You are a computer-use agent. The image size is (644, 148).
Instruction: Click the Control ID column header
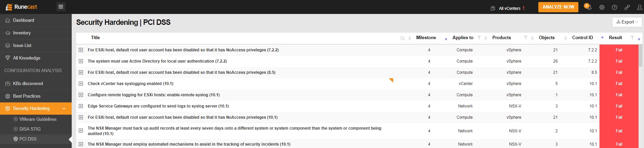582,38
